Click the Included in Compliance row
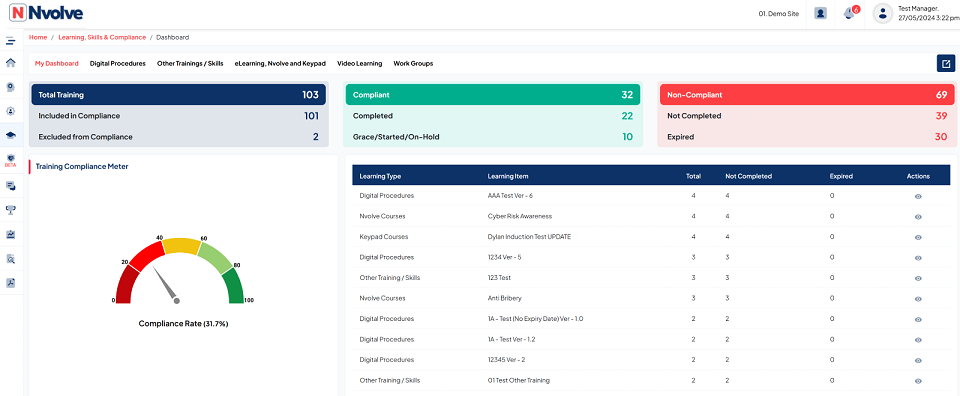 point(178,116)
